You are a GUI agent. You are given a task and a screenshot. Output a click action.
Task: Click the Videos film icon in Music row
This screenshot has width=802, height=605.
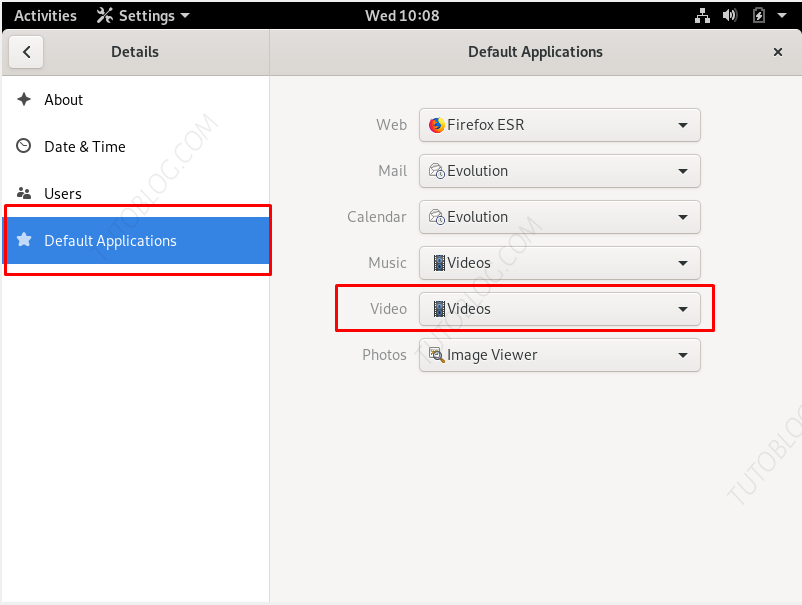[x=439, y=263]
